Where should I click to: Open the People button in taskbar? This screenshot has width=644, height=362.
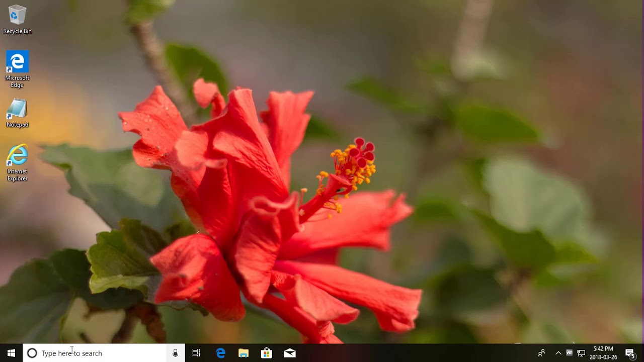[x=541, y=353]
